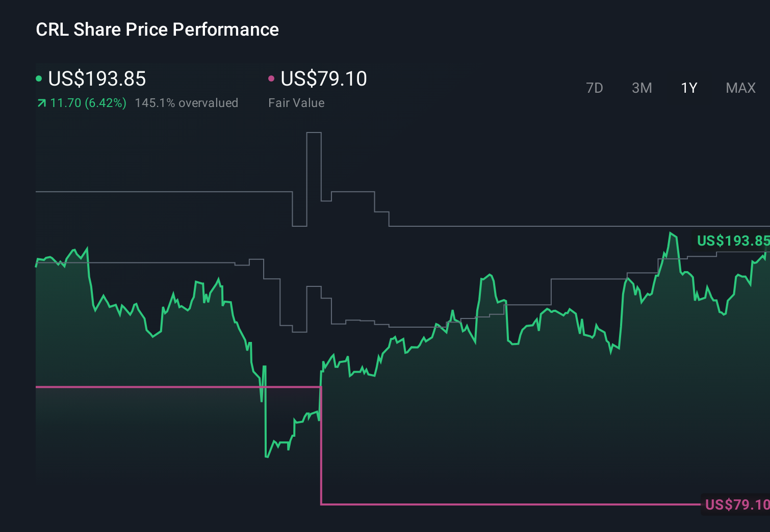
Task: Click the pink fair value step line on the chart
Action: (153, 387)
